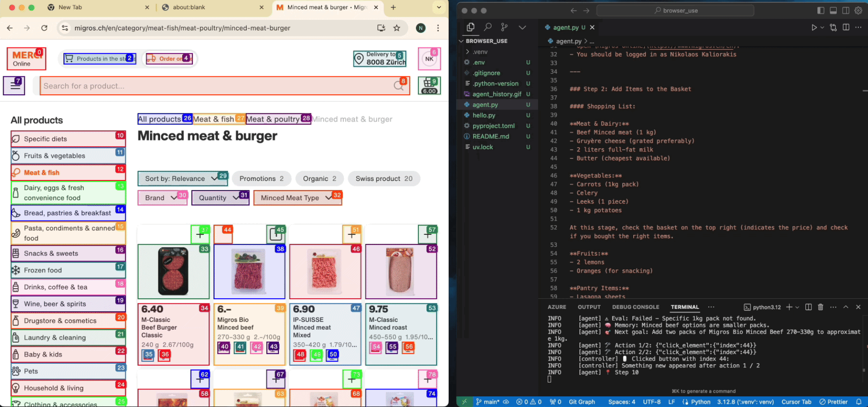Open the shopping basket showing 6.00
Screen dimensions: 868x407
tap(429, 86)
